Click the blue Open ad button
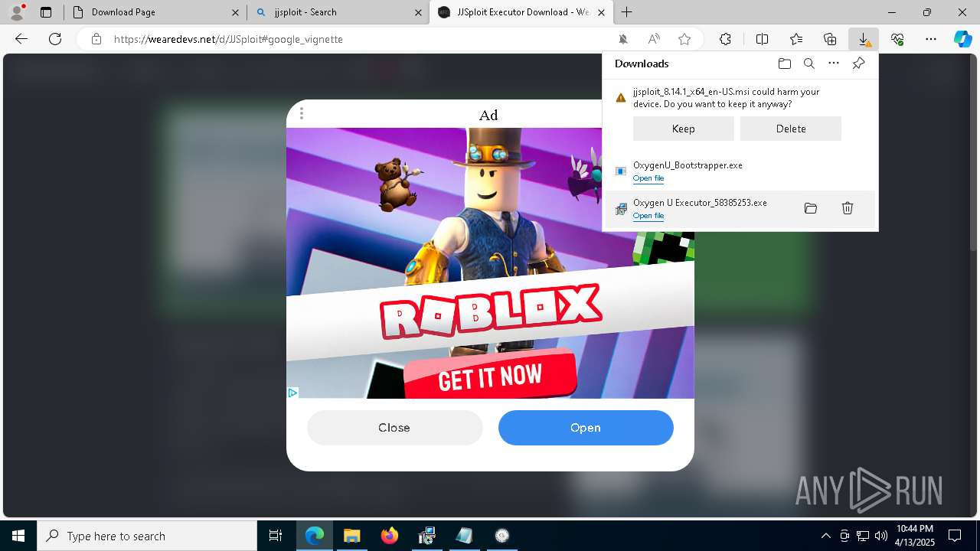The image size is (980, 551). (586, 428)
